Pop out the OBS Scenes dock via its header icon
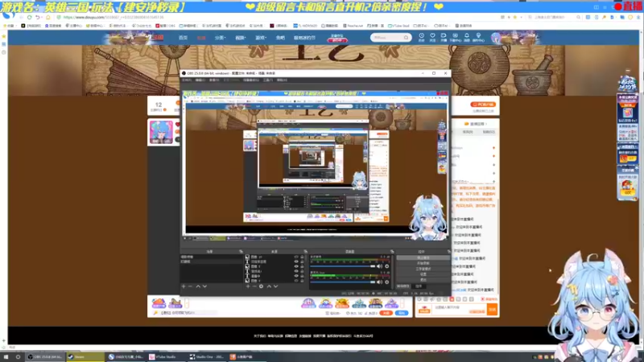The width and height of the screenshot is (644, 362). [x=241, y=251]
